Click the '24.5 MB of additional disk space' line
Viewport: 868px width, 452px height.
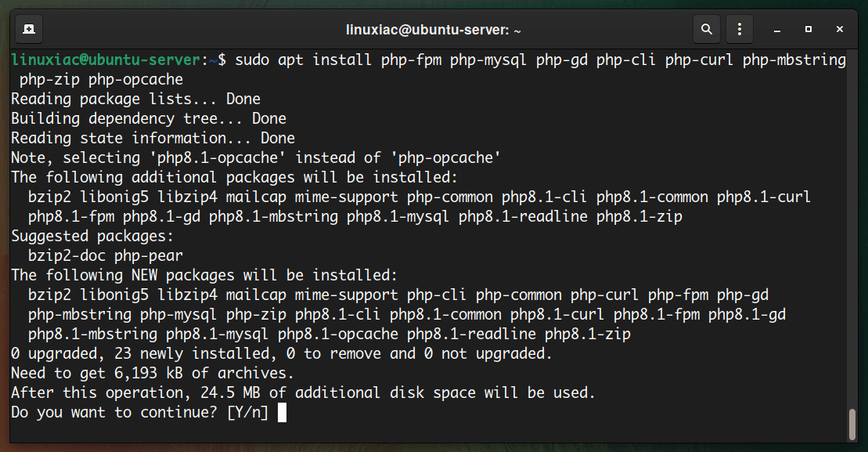tap(303, 392)
